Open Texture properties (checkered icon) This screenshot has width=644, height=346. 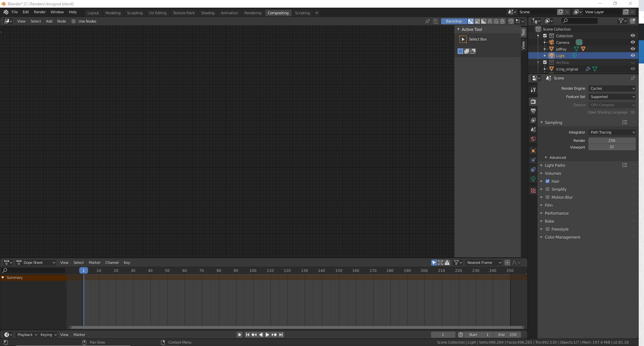533,191
